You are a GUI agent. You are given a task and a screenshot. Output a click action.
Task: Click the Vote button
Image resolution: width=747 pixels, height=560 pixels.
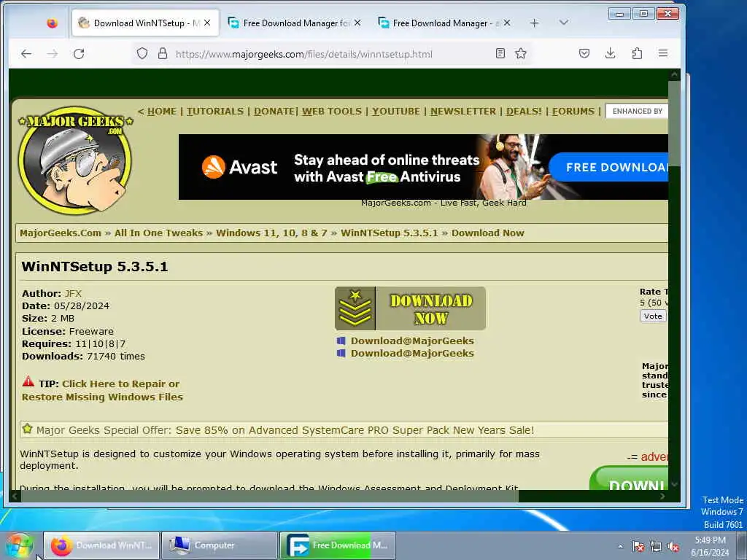pyautogui.click(x=653, y=316)
